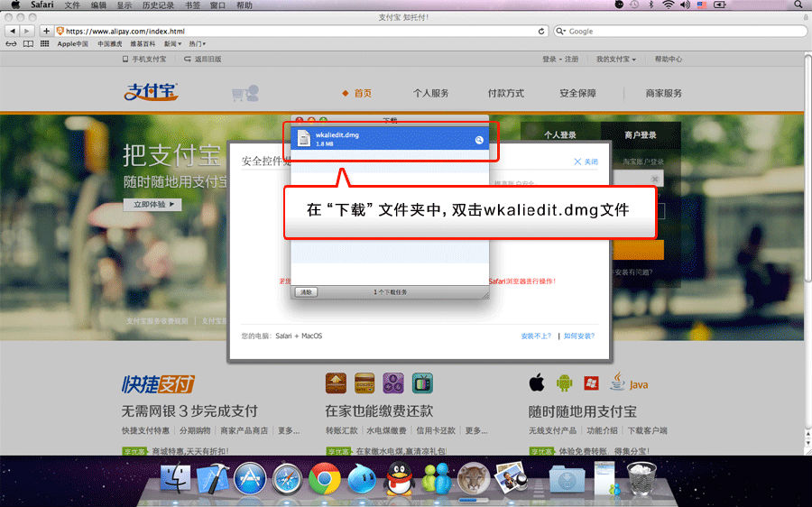This screenshot has width=812, height=507.
Task: Show wkaliedit.dmg in Finder via magnifier icon
Action: [479, 140]
